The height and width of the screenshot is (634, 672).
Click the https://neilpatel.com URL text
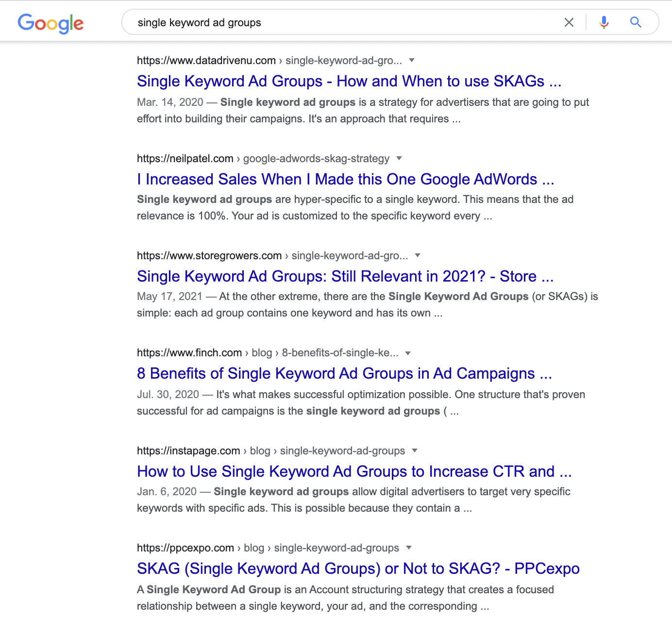[185, 159]
